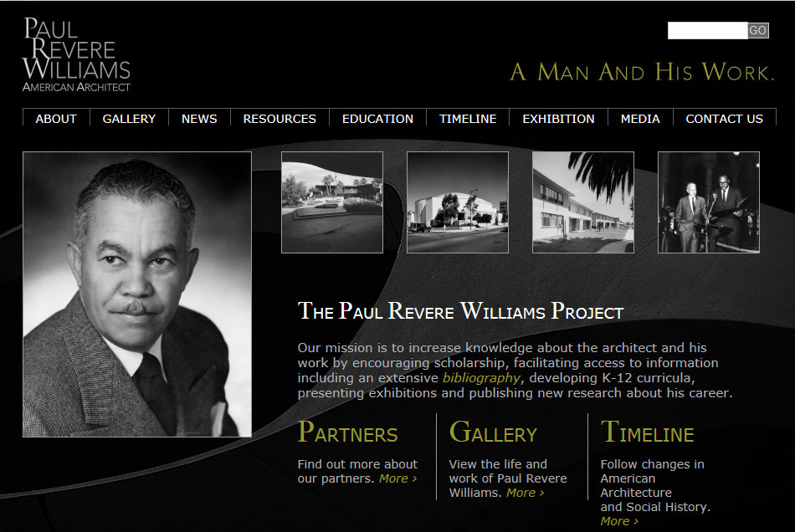Open the curved white building thumbnail

[457, 202]
